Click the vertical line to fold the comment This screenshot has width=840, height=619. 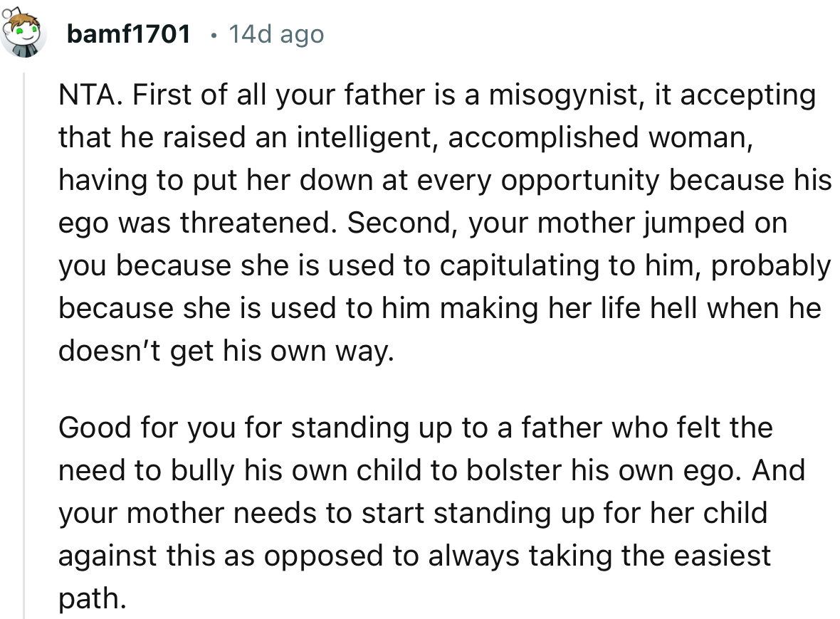coord(24,320)
